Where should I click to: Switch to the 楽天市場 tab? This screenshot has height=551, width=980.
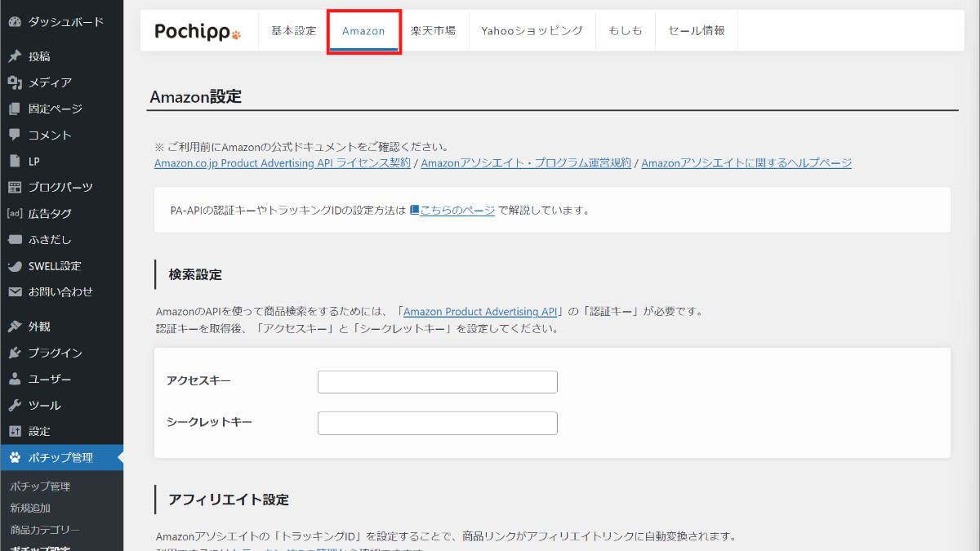coord(434,29)
